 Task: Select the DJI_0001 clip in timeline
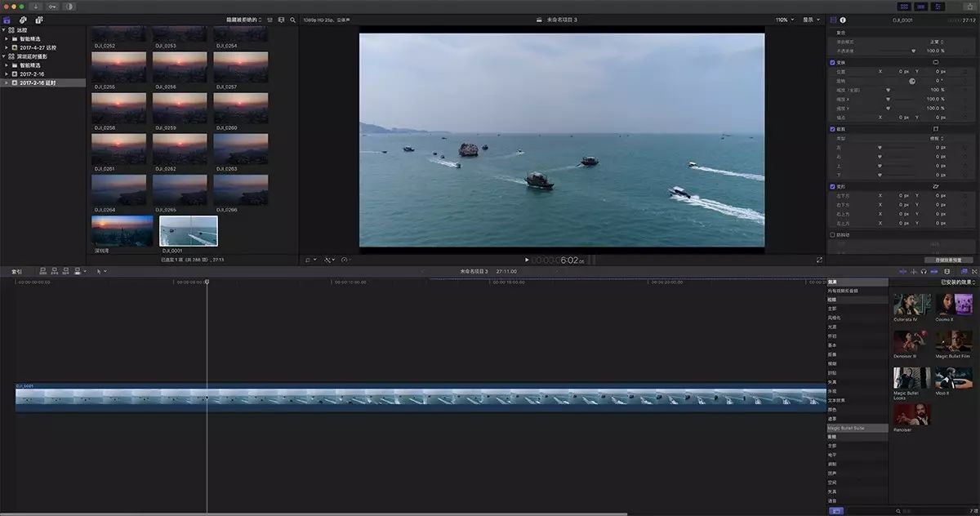click(x=421, y=397)
